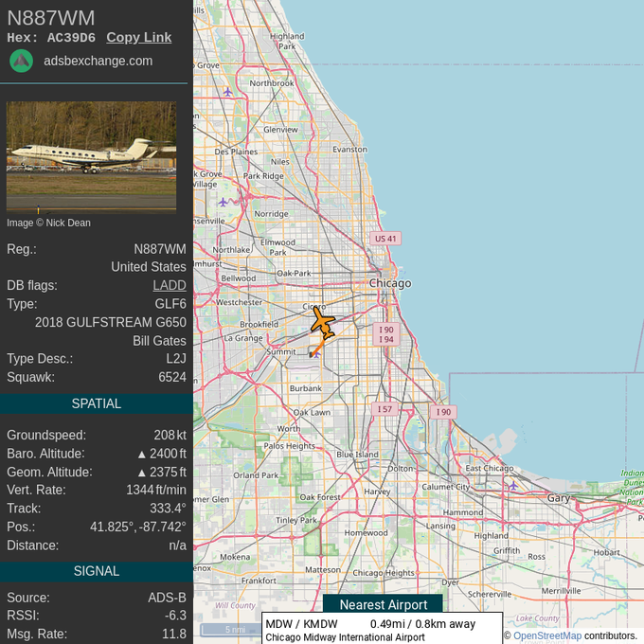
Task: Click the Highland Park map label
Action: coord(287,41)
